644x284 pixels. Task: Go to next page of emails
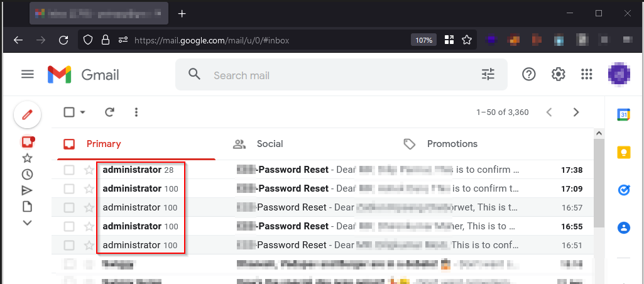coord(576,112)
